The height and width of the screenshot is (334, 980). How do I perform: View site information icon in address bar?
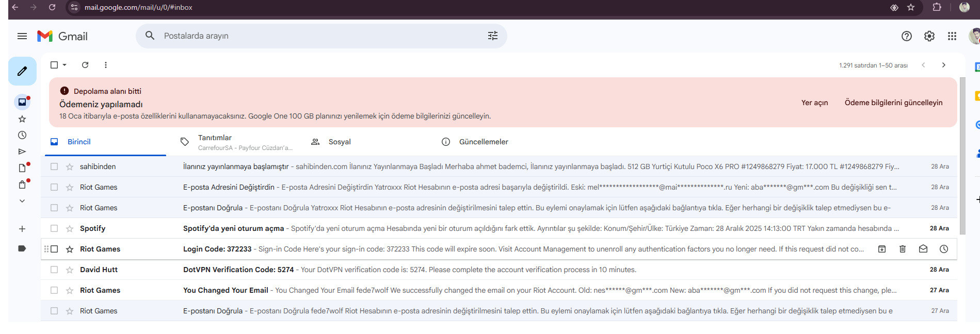[x=74, y=7]
